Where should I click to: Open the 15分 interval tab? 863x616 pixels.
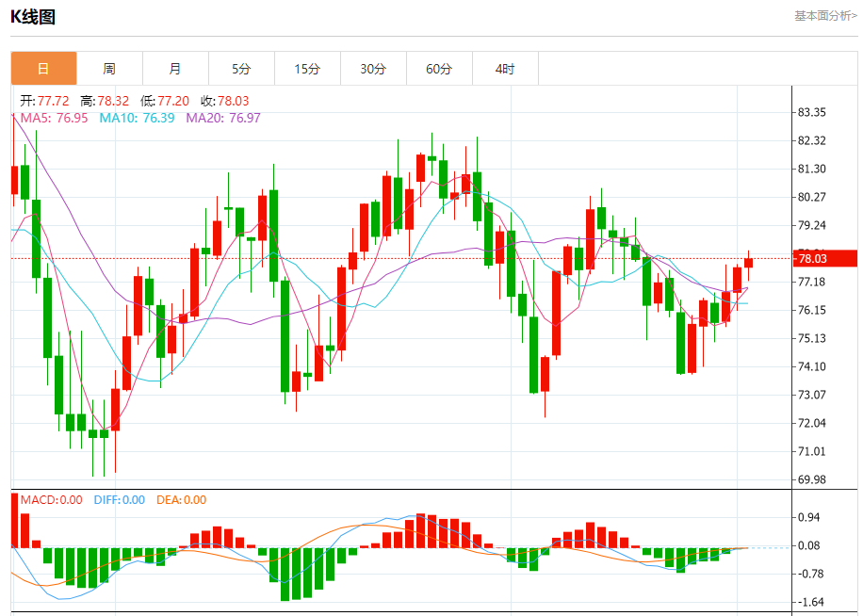(308, 69)
